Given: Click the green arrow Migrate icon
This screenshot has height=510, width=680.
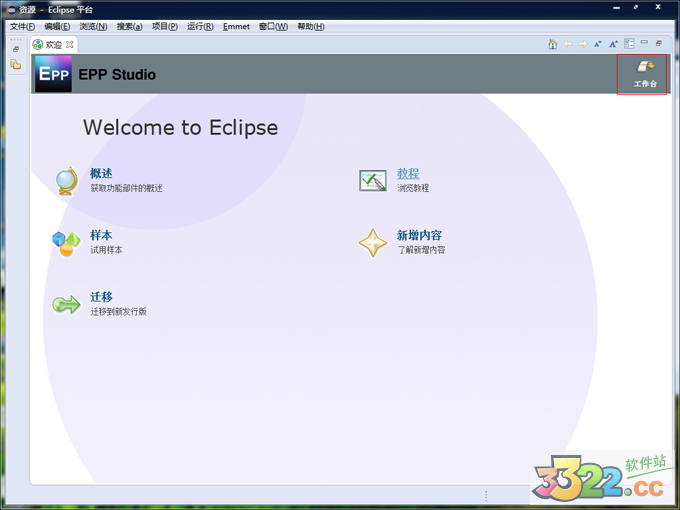Looking at the screenshot, I should (66, 304).
